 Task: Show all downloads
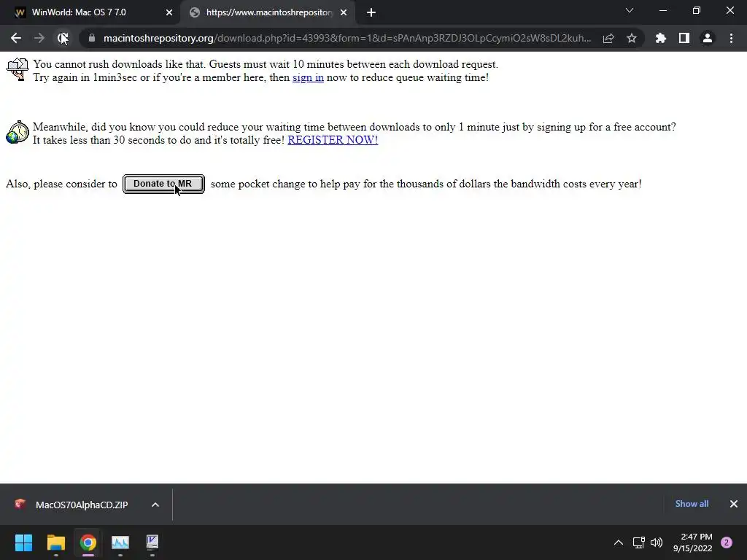[692, 504]
